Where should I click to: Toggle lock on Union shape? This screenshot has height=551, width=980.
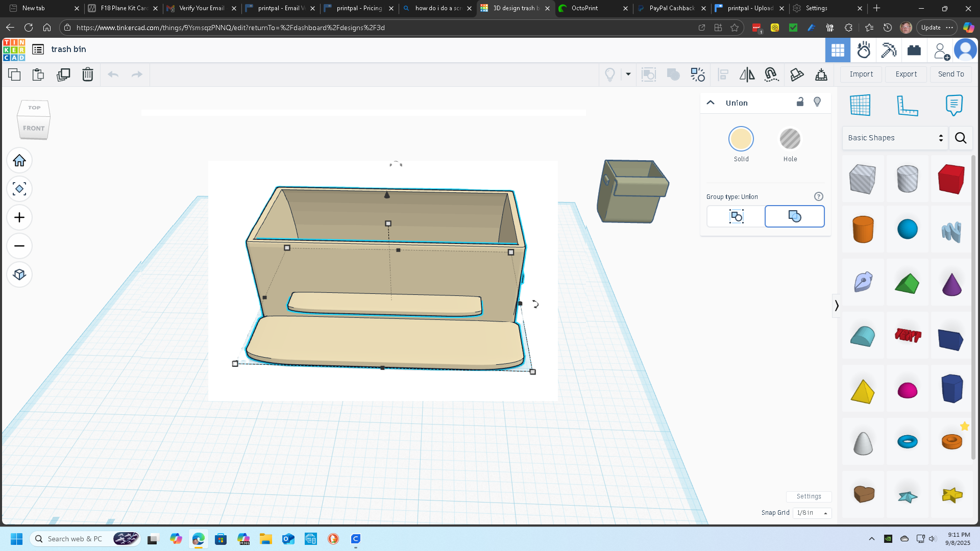(x=800, y=102)
